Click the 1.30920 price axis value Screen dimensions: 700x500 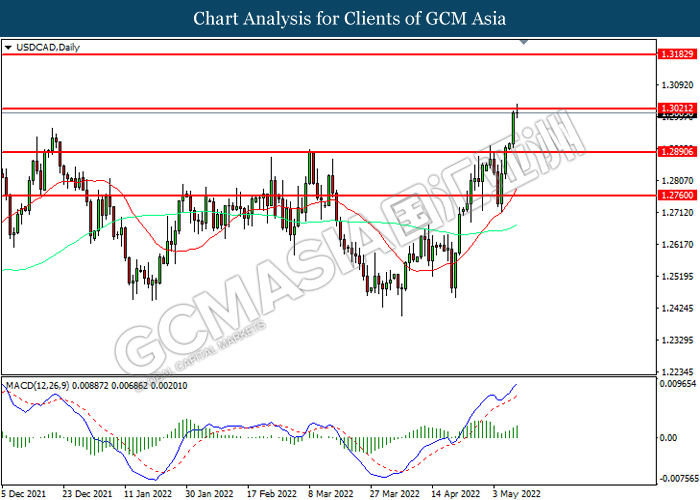tap(677, 84)
